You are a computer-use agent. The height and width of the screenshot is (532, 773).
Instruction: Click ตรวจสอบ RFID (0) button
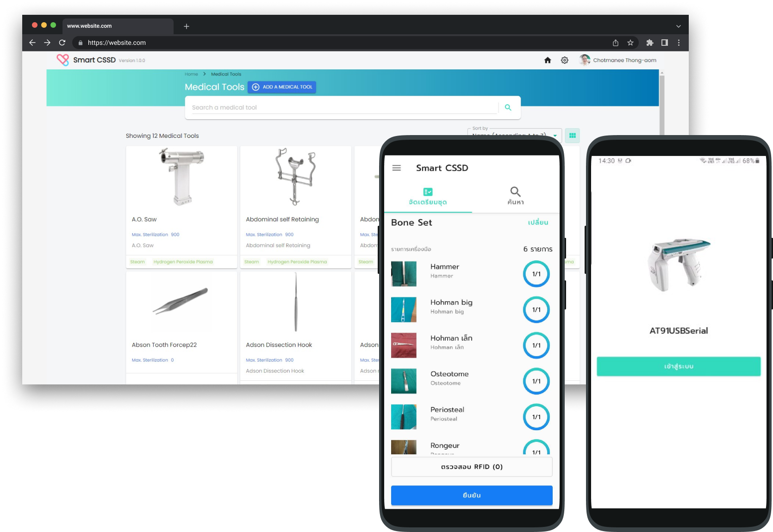472,467
